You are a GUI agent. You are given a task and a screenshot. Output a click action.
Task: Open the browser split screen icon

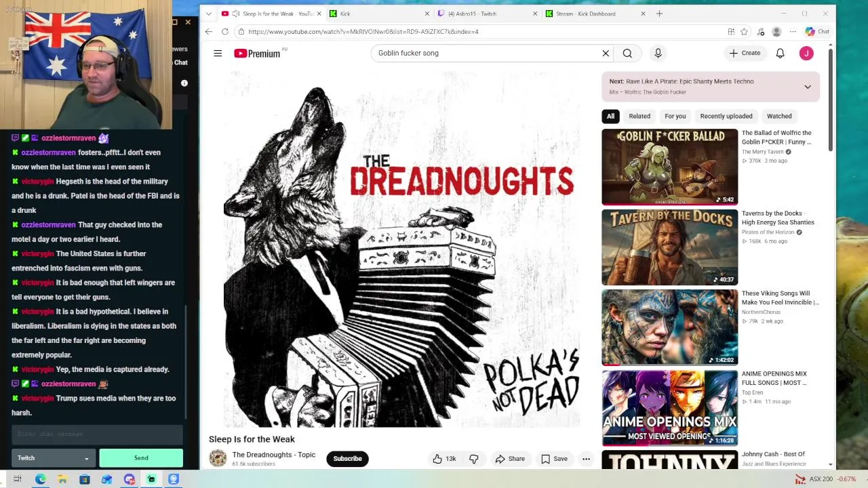tap(731, 31)
